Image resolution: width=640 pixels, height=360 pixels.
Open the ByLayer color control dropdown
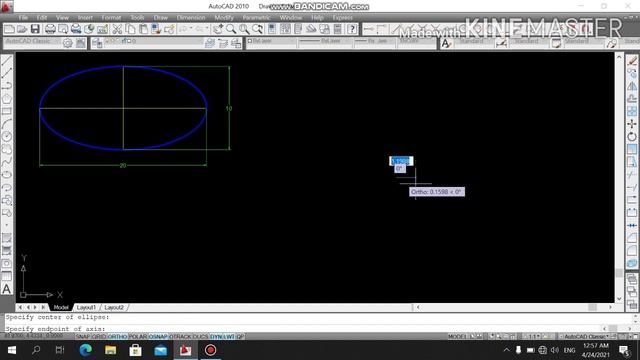point(272,42)
